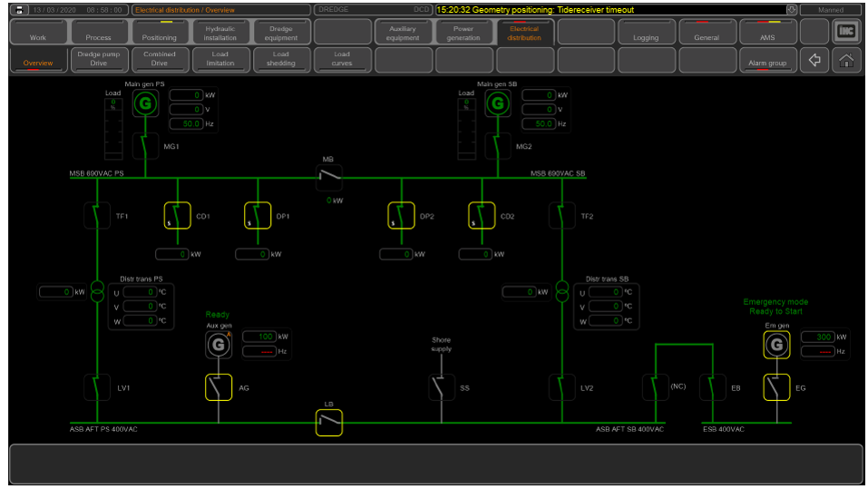Switch to Dredge equipment tab
This screenshot has height=489, width=868.
[x=280, y=32]
